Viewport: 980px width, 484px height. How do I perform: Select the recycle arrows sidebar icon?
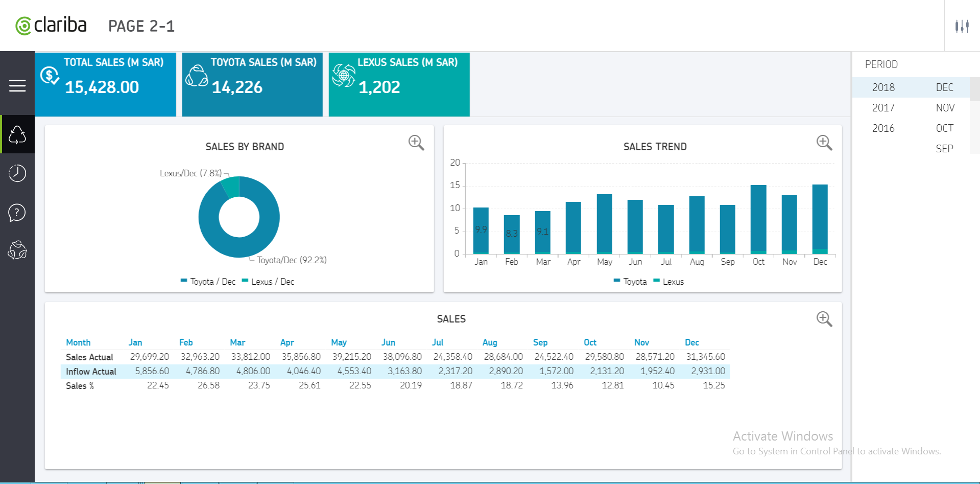(17, 134)
